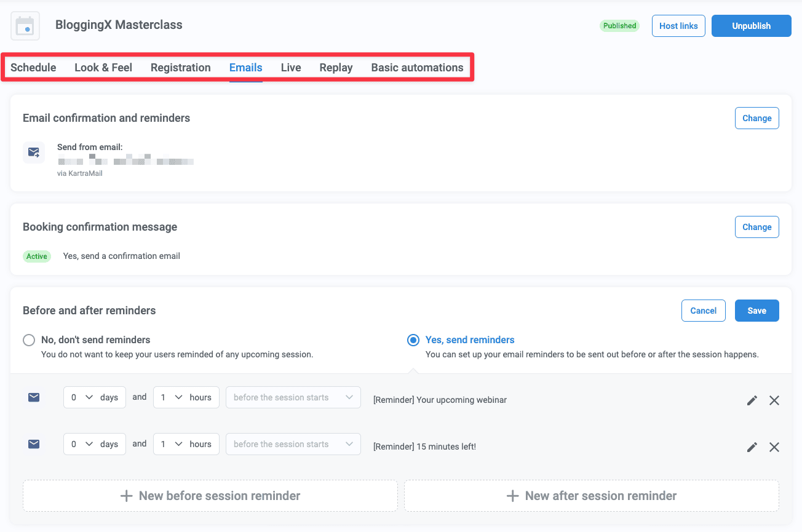
Task: Click the Unpublish button
Action: tap(752, 26)
